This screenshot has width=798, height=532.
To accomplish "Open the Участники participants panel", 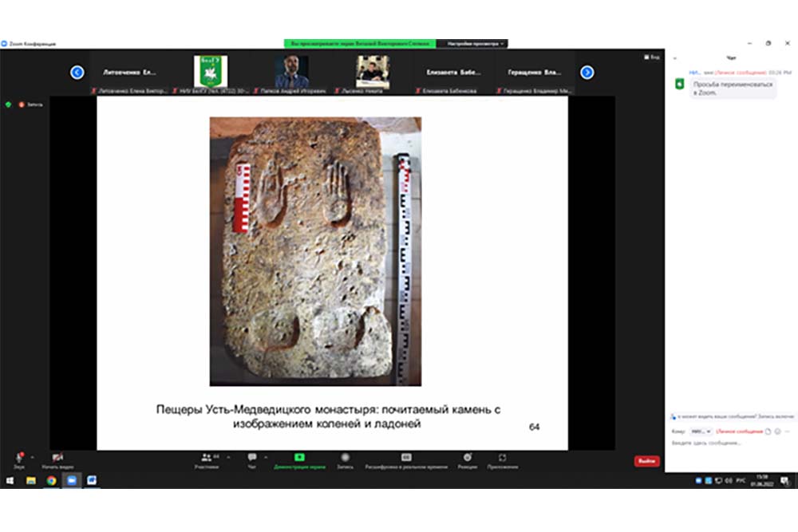I will click(207, 459).
